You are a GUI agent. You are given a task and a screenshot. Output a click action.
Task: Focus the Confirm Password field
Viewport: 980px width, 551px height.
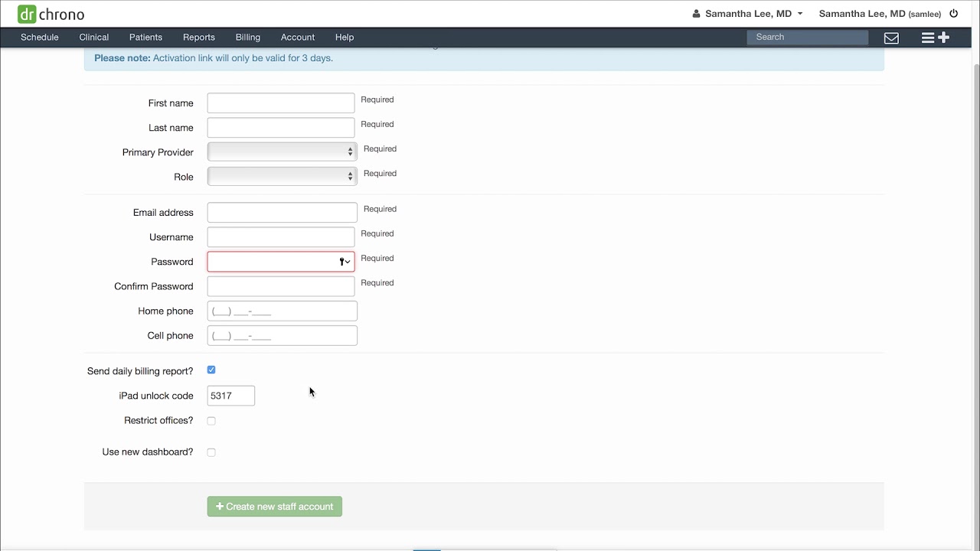(281, 286)
